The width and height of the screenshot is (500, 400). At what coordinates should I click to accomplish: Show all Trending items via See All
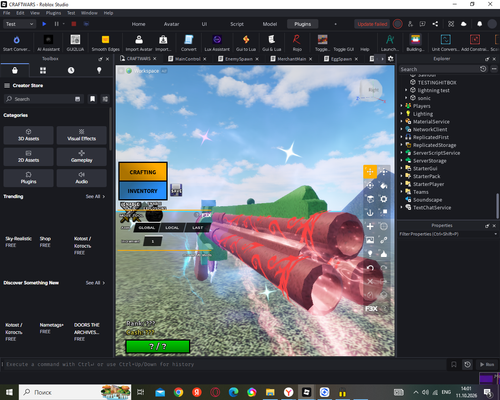(x=95, y=196)
